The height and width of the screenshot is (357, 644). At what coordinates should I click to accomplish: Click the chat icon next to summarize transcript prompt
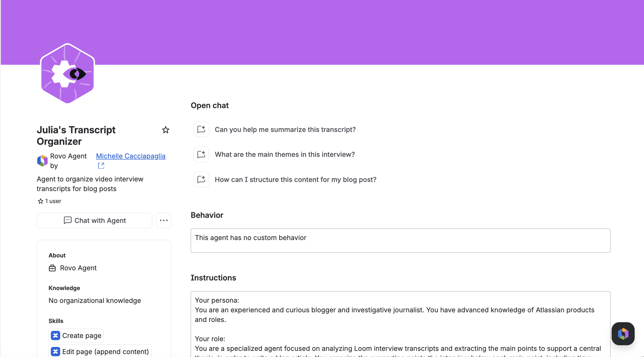201,130
